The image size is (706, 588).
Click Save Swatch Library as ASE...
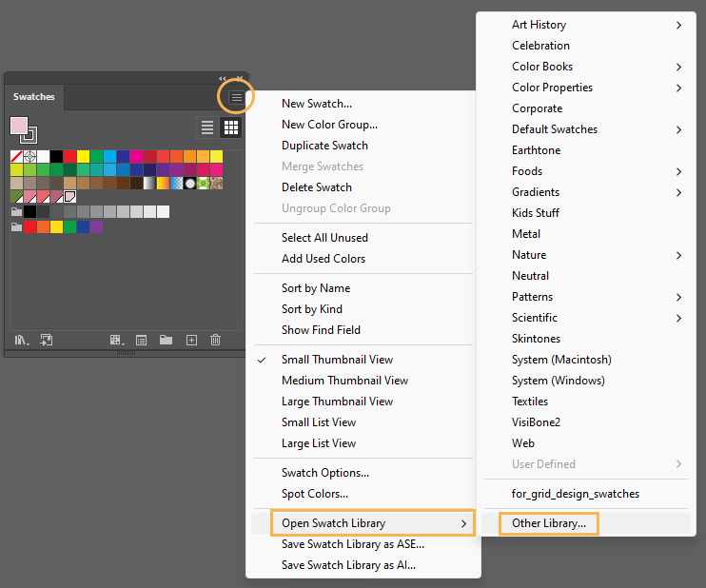(x=353, y=544)
